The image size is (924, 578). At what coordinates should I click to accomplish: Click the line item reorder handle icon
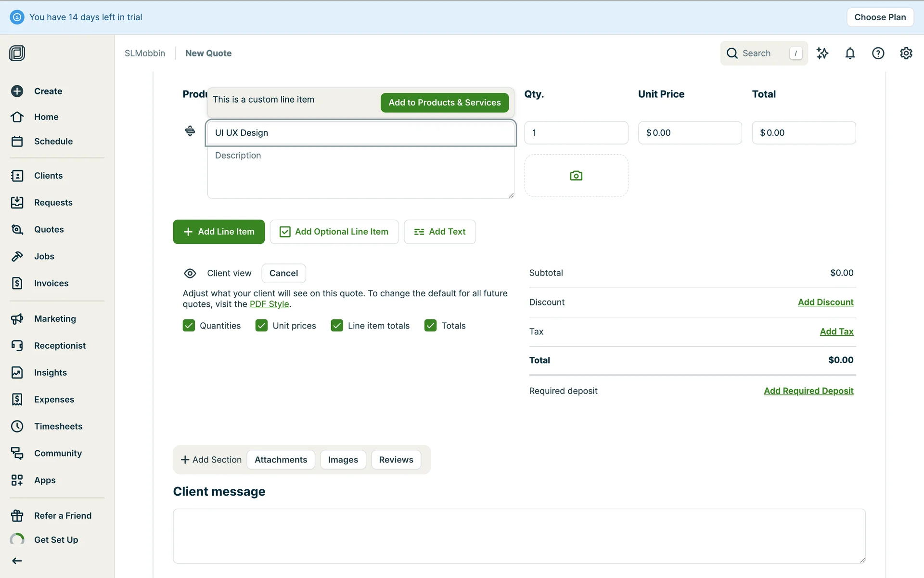190,131
